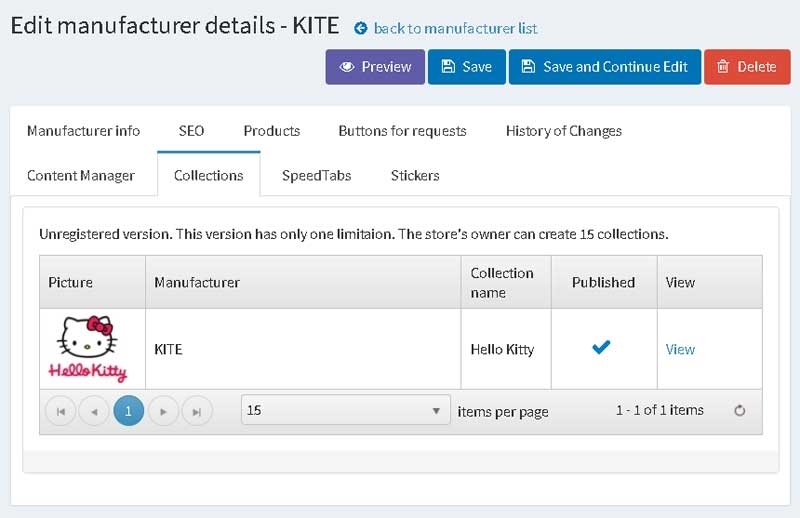800x518 pixels.
Task: Delete the manufacturer with Delete button
Action: pos(745,67)
